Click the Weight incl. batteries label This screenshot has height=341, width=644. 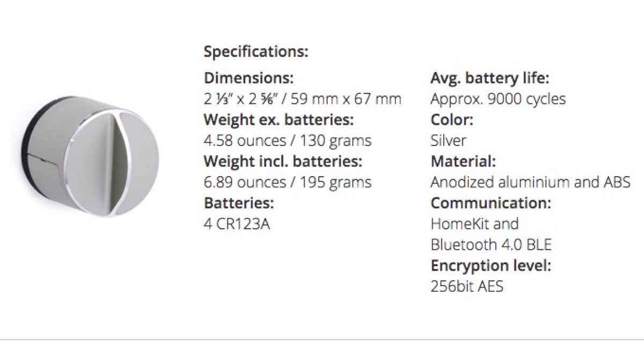(x=283, y=162)
